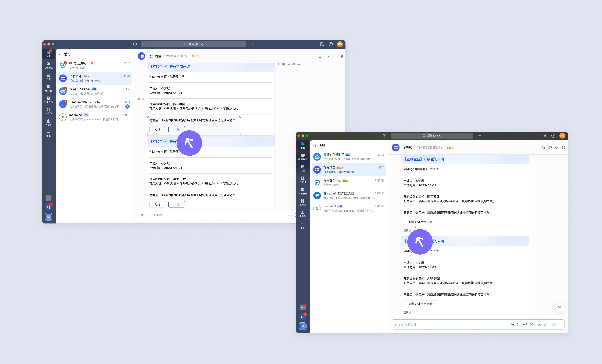Select 帐号安全中心 chat in front window
This screenshot has height=364, width=602.
click(349, 183)
